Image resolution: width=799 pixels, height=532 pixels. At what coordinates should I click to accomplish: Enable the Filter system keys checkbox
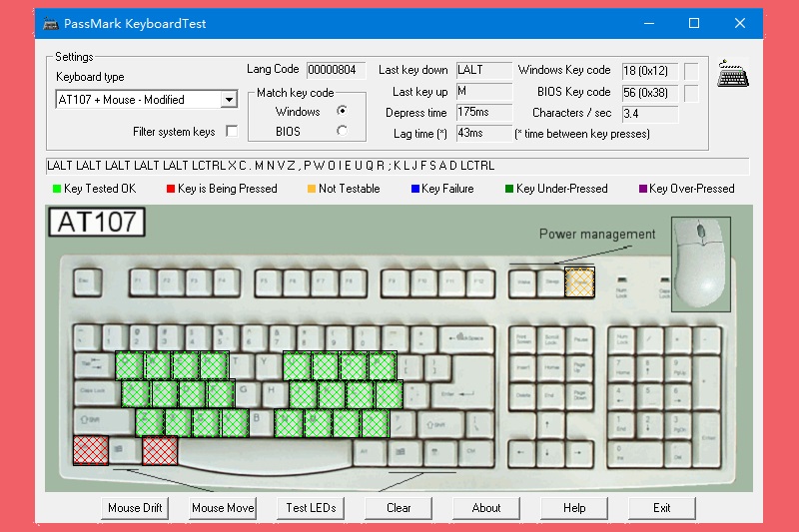click(x=232, y=132)
